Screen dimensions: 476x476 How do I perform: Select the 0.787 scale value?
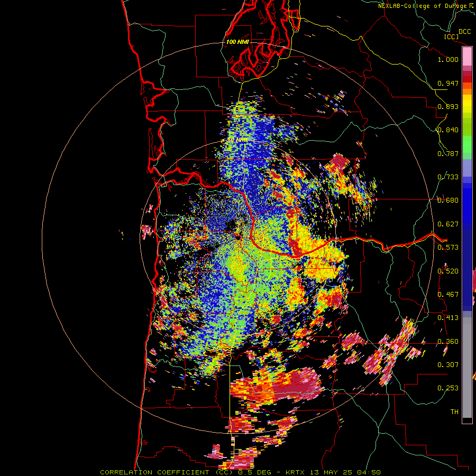point(448,153)
